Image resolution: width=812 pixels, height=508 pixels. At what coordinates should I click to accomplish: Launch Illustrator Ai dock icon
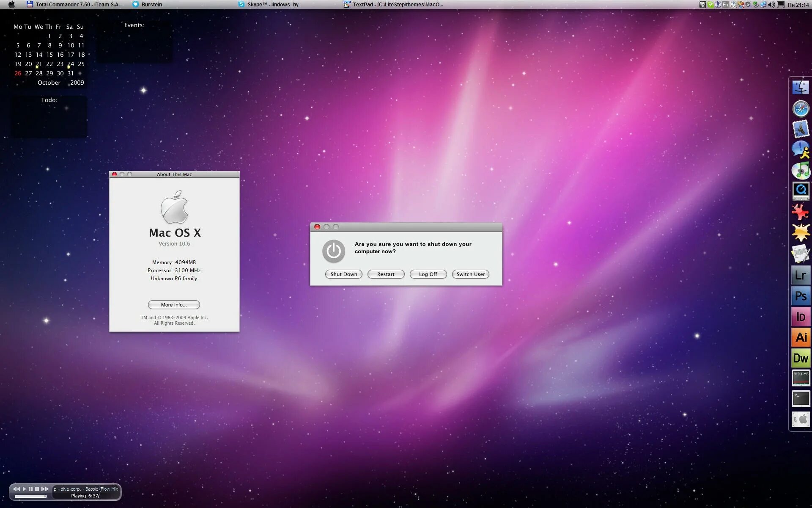pos(800,337)
